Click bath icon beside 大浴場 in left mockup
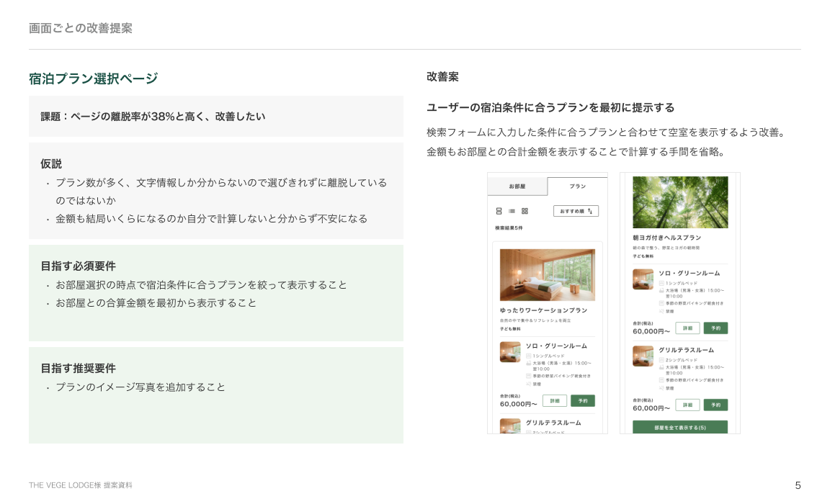The height and width of the screenshot is (504, 830). pos(528,364)
